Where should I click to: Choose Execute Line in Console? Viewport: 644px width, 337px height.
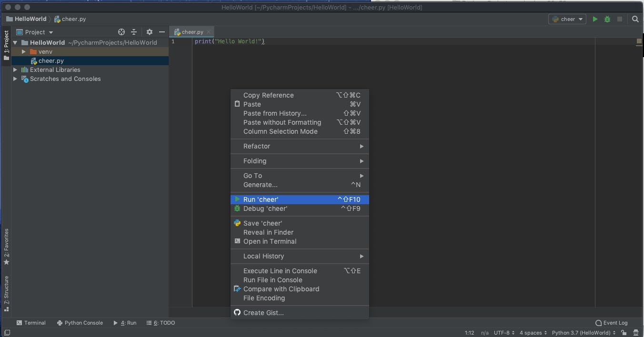coord(300,271)
